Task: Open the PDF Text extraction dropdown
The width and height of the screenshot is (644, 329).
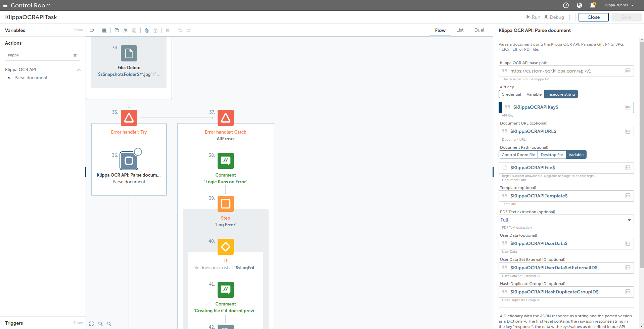Action: point(566,220)
